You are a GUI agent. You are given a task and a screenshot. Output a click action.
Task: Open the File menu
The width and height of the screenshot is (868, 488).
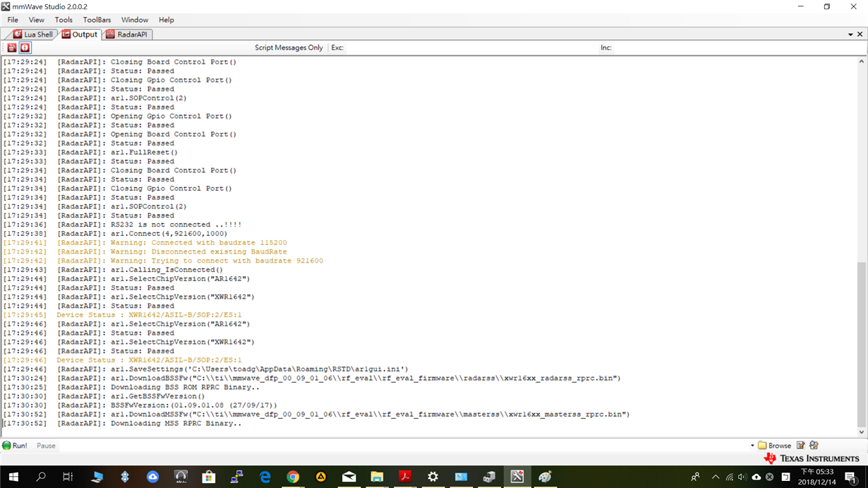[13, 20]
